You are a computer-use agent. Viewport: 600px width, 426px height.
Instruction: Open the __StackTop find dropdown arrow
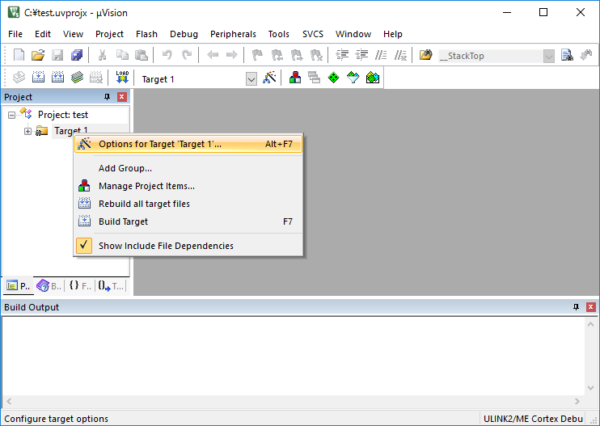click(x=548, y=56)
